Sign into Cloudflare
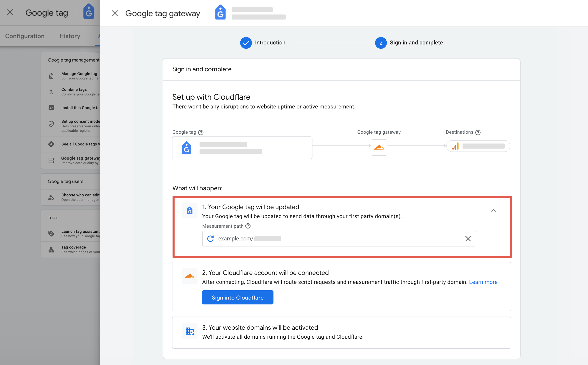Viewport: 588px width, 365px height. coord(238,297)
